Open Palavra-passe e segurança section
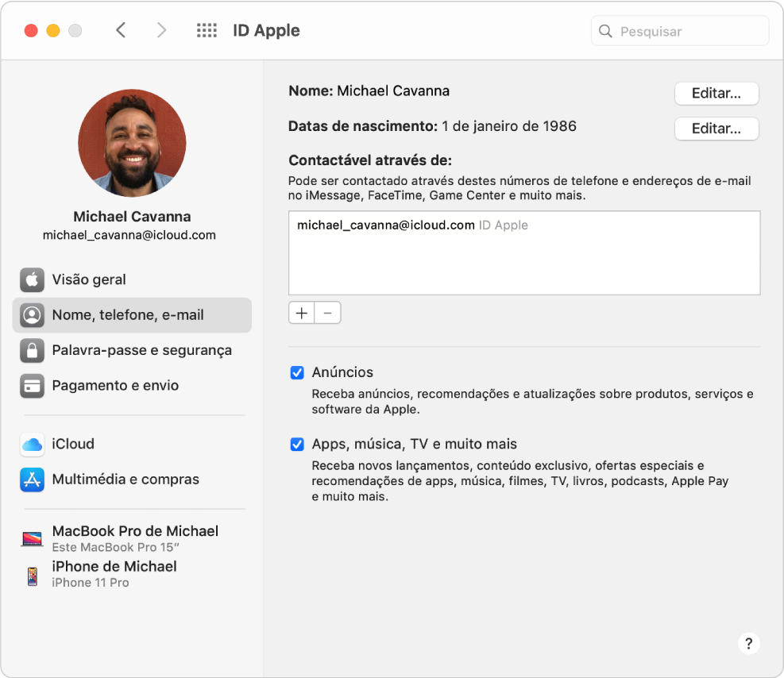This screenshot has height=678, width=784. point(132,350)
